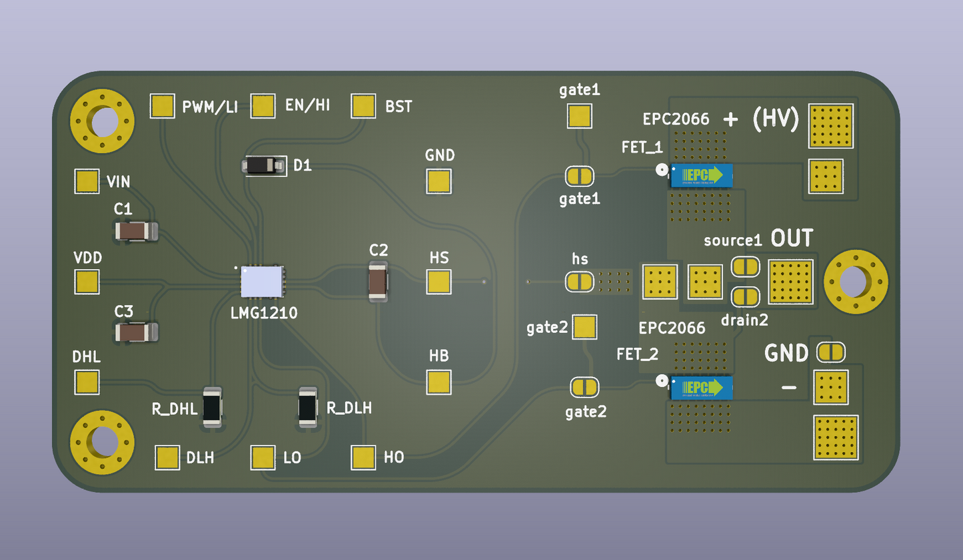Click the drain2 label text
963x560 pixels.
tap(744, 320)
